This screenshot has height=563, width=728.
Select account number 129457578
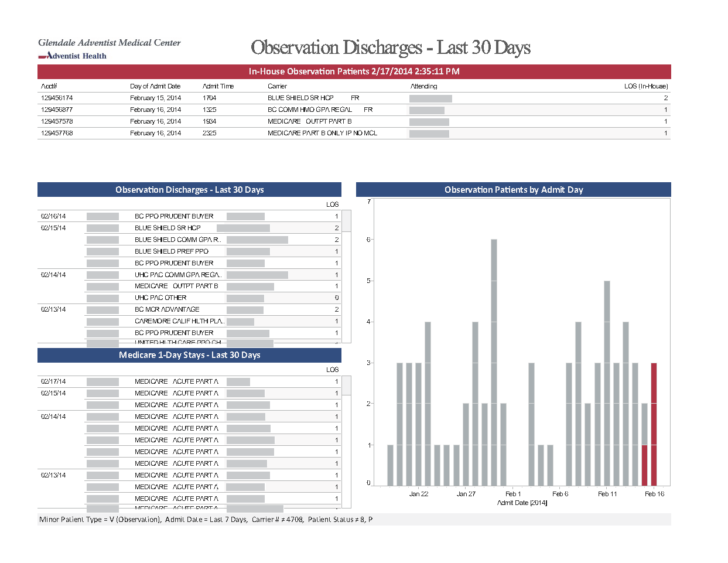click(57, 121)
